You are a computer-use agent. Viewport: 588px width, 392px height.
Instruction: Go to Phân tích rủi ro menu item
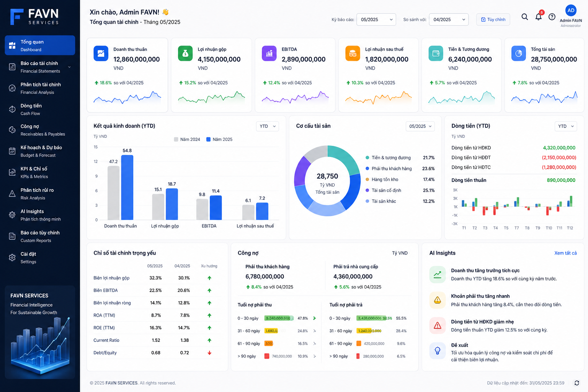tap(40, 194)
